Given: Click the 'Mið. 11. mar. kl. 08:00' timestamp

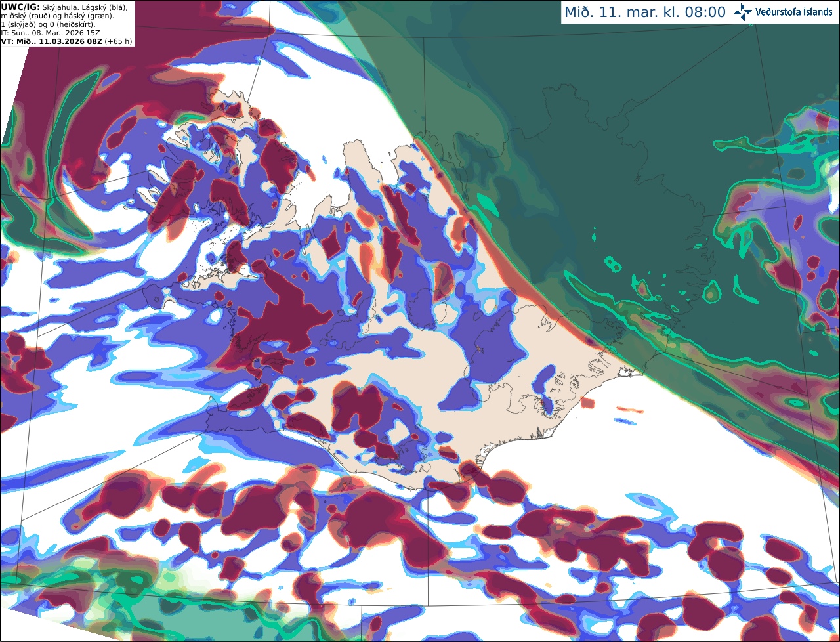Looking at the screenshot, I should (x=645, y=12).
